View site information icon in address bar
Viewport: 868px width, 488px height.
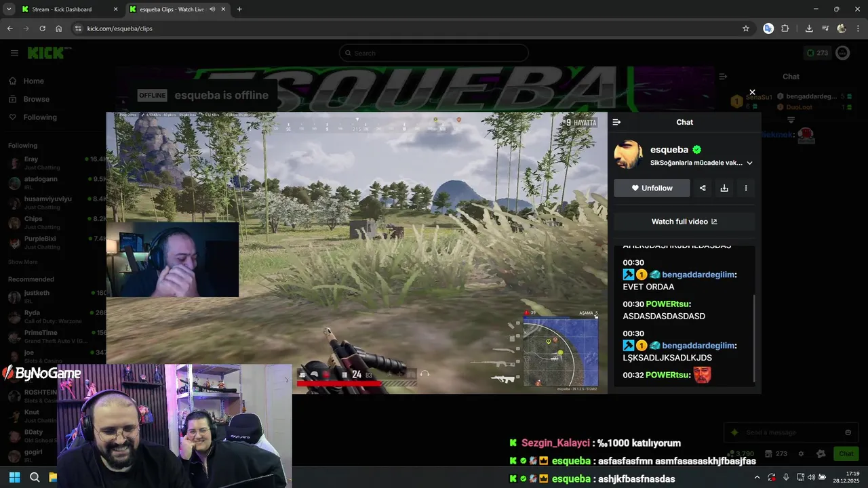(78, 28)
